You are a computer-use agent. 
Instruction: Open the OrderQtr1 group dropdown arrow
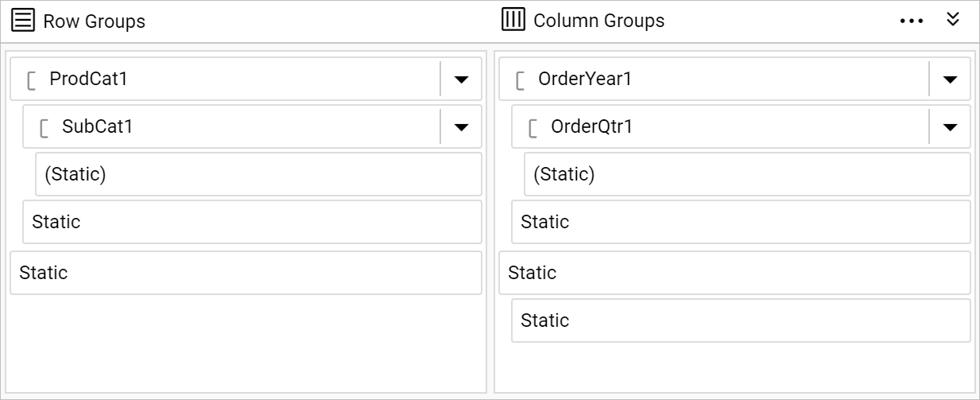coord(950,126)
